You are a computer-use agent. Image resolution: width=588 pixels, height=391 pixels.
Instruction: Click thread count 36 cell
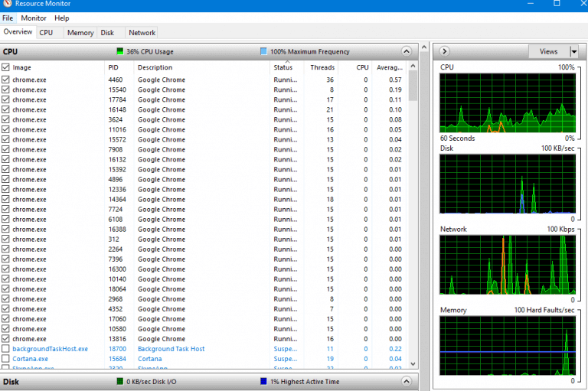pos(330,80)
